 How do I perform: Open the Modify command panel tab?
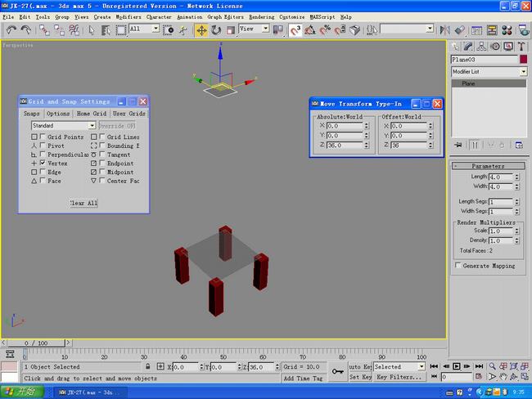coord(468,47)
